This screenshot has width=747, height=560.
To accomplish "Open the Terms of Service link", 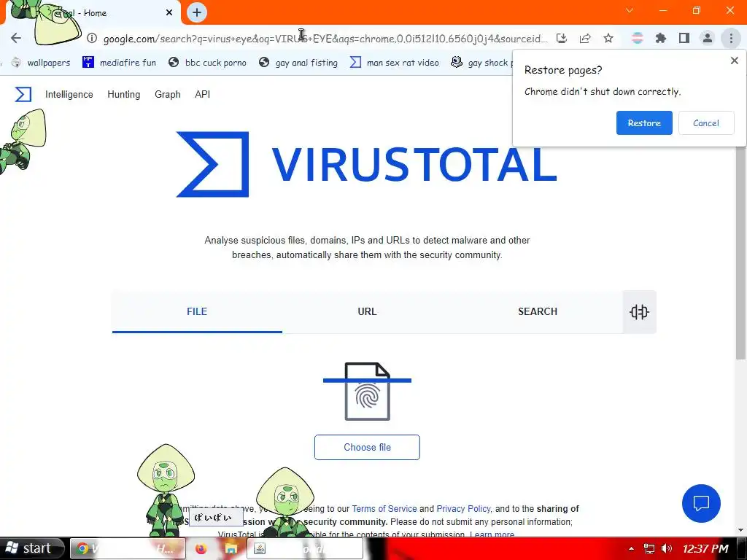I will pyautogui.click(x=384, y=508).
